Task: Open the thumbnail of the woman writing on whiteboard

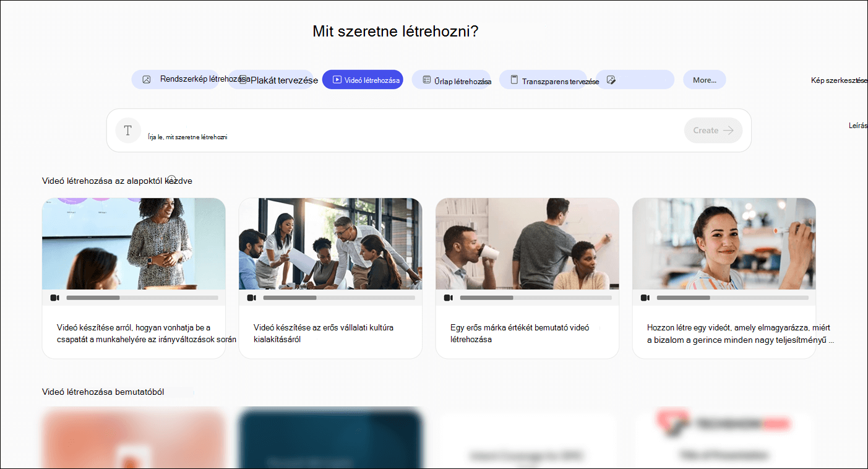Action: (724, 244)
